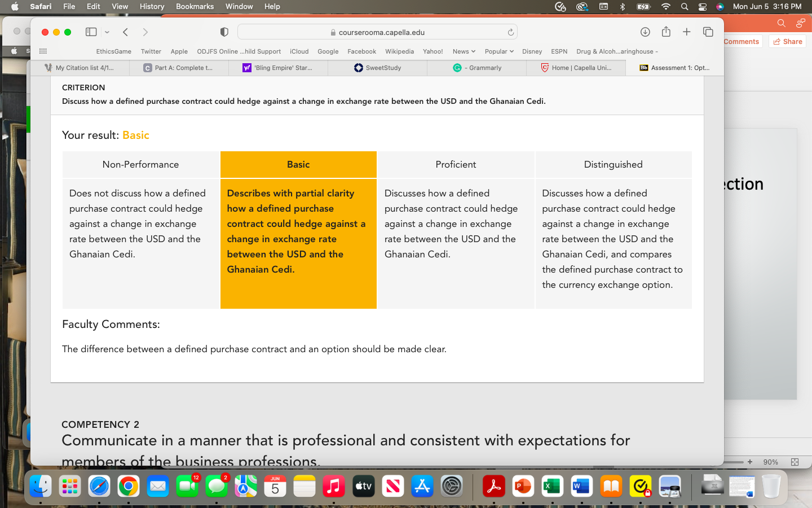Expand the News bookmarks dropdown
Viewport: 812px width, 508px height.
(464, 51)
